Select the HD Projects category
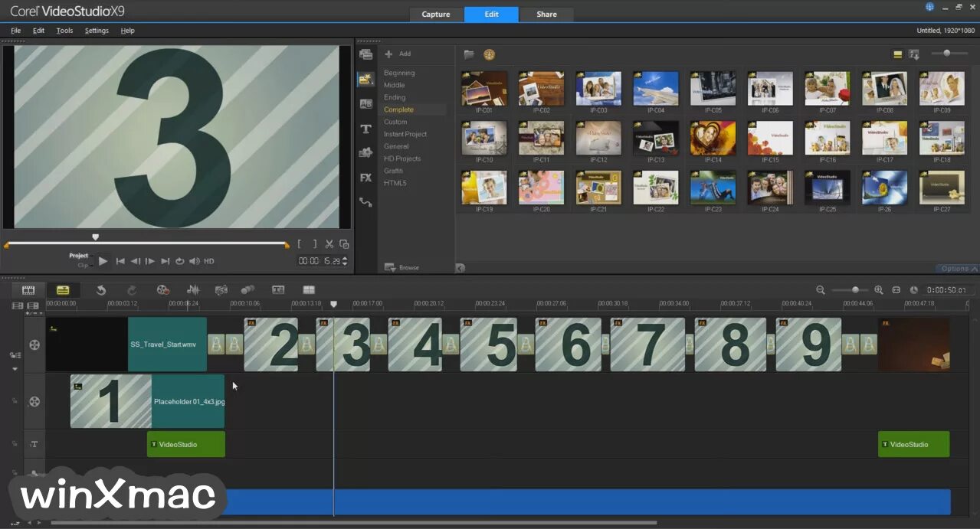 (x=402, y=158)
